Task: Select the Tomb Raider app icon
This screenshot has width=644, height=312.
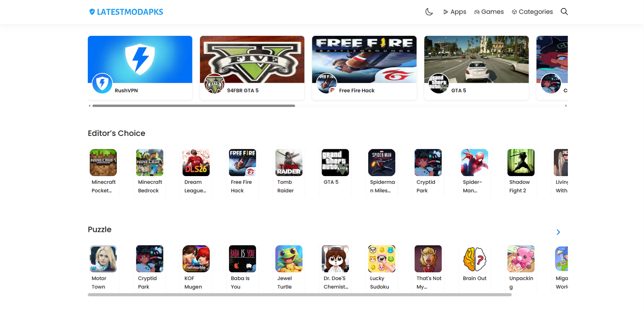Action: 289,162
